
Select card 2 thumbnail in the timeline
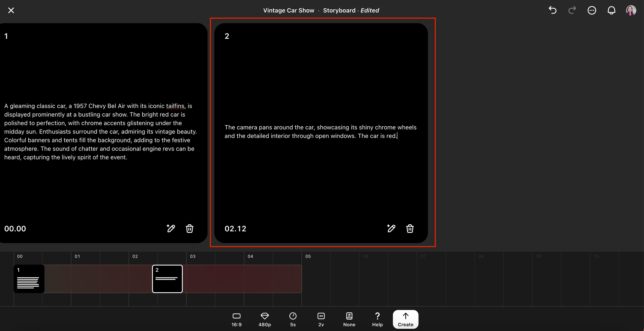167,279
